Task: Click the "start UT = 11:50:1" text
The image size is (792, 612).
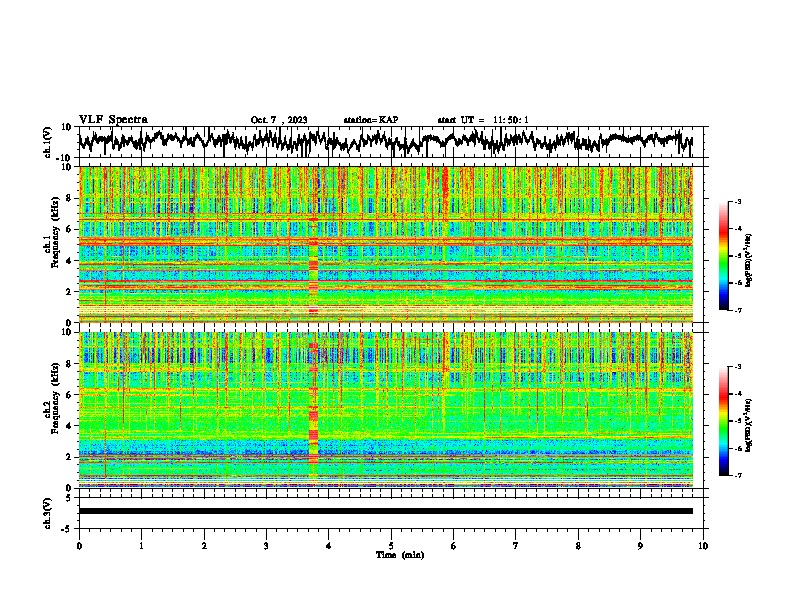Action: 483,120
